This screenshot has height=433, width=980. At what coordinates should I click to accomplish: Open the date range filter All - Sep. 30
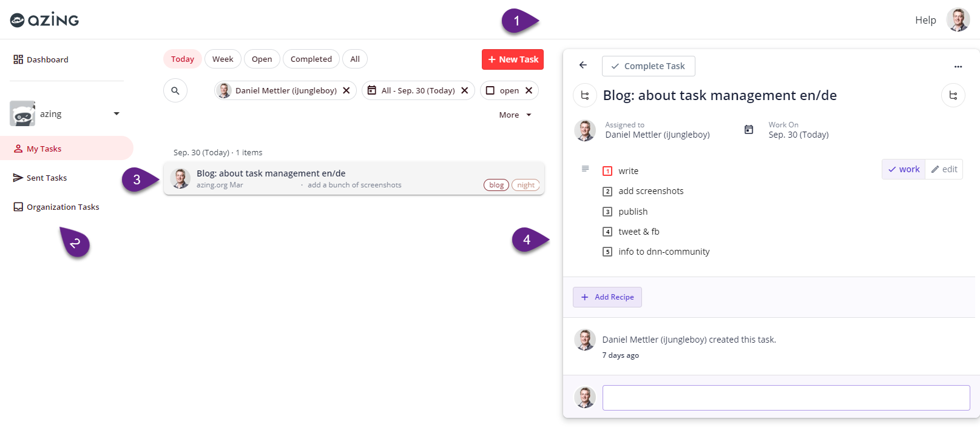417,90
